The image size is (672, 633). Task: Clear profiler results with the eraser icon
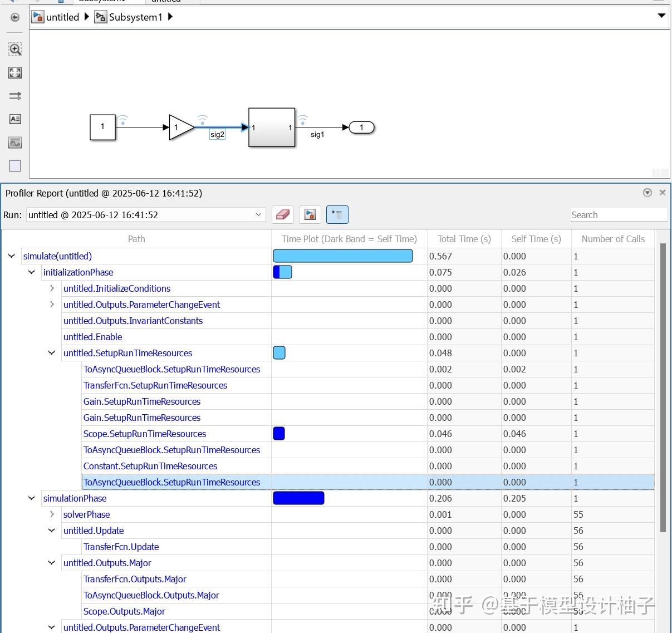coord(282,214)
